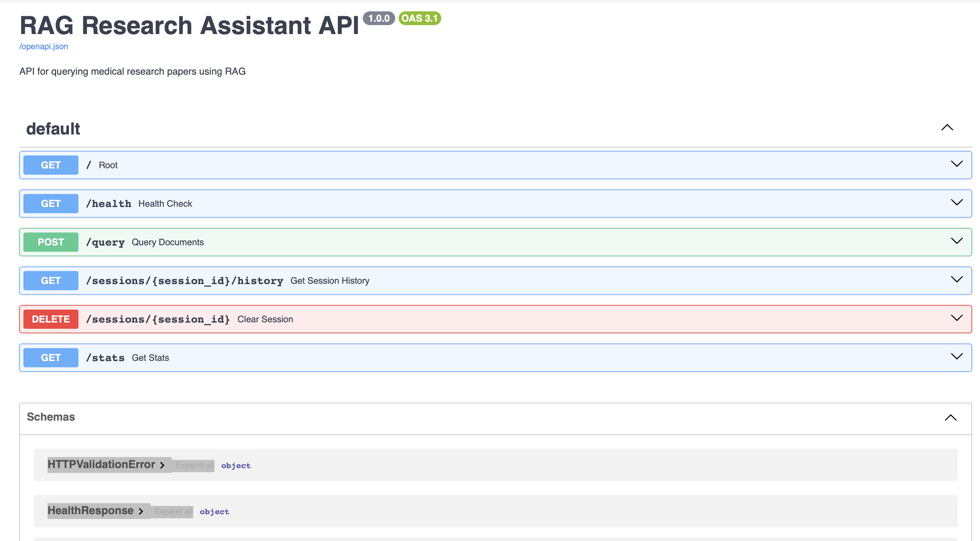Click the POST method badge for /query
Viewport: 980px width, 541px height.
pos(51,242)
